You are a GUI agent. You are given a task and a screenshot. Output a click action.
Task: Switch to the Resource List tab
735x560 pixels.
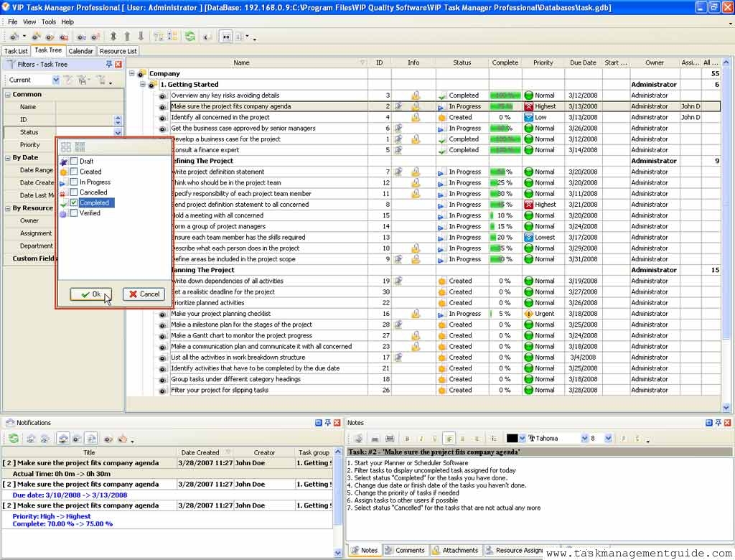click(x=118, y=51)
